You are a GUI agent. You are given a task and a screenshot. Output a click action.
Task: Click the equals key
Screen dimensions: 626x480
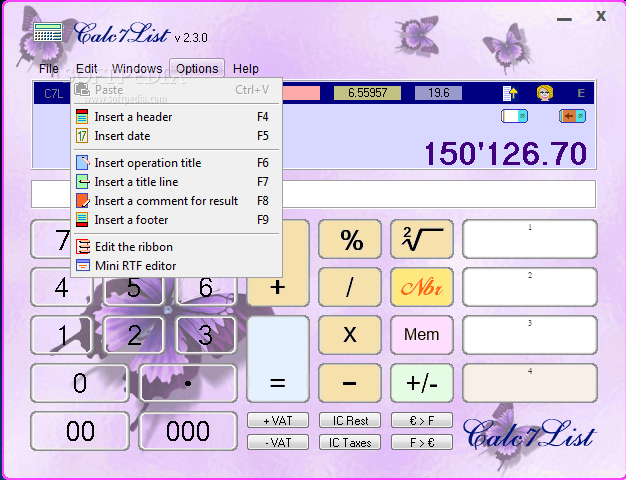coord(278,359)
